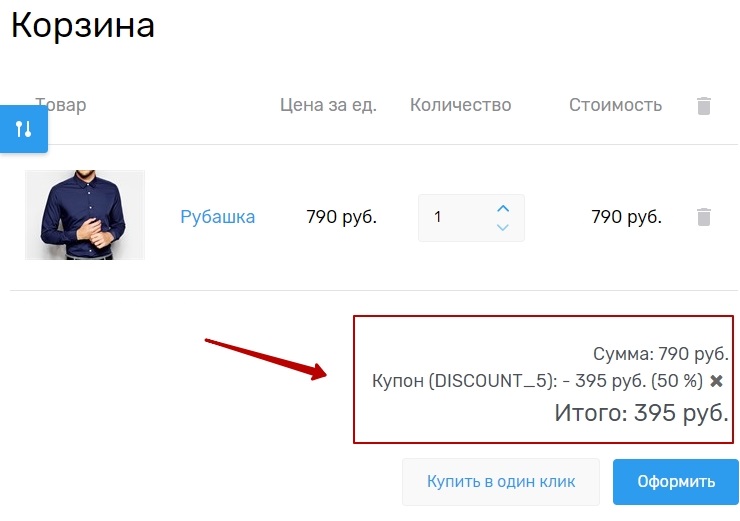Click the Корзина page heading
Image resolution: width=740 pixels, height=521 pixels.
click(83, 25)
